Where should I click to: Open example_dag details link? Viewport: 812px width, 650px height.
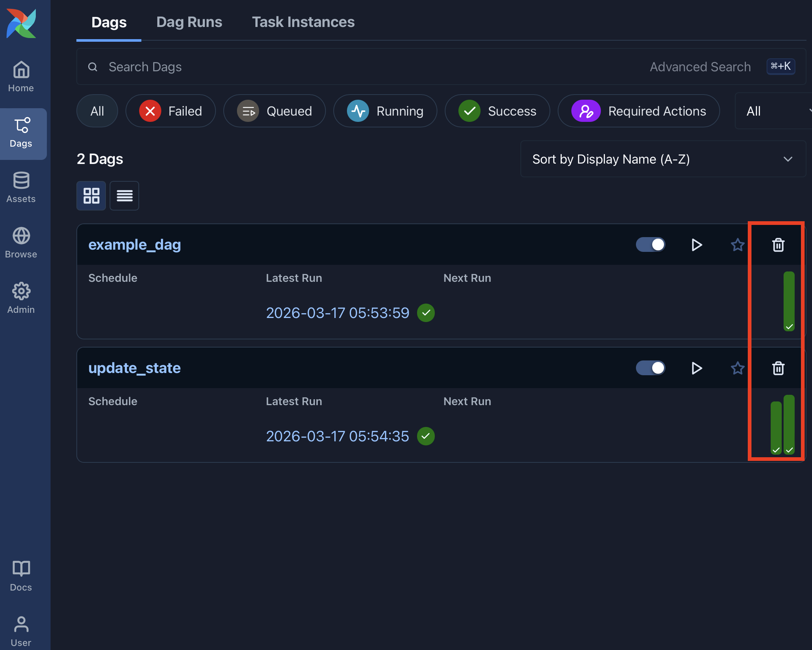[x=134, y=245]
